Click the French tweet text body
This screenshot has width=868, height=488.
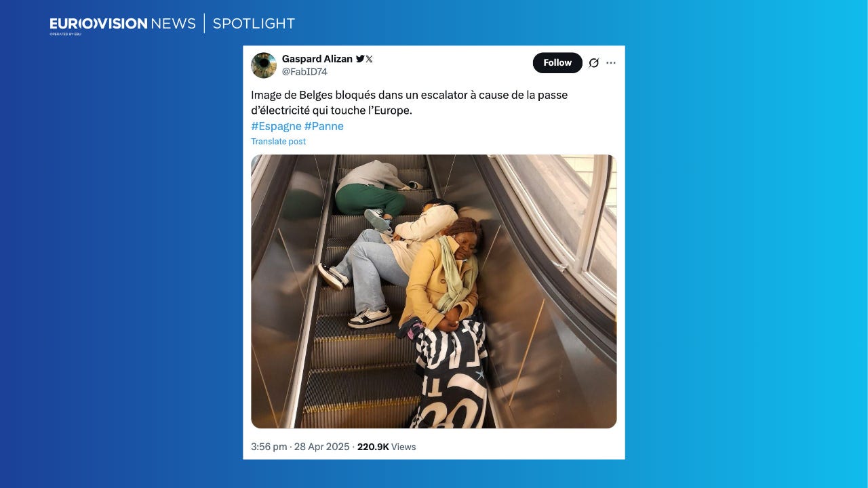pos(409,102)
